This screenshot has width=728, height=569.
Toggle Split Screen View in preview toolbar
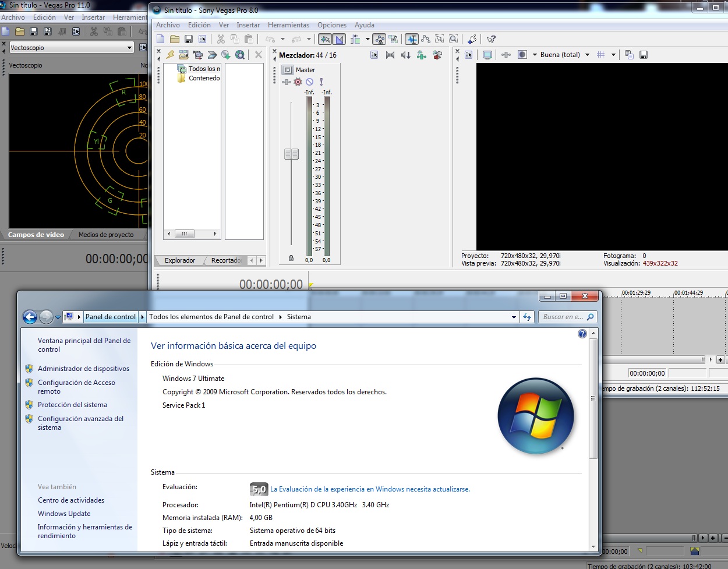coord(522,55)
